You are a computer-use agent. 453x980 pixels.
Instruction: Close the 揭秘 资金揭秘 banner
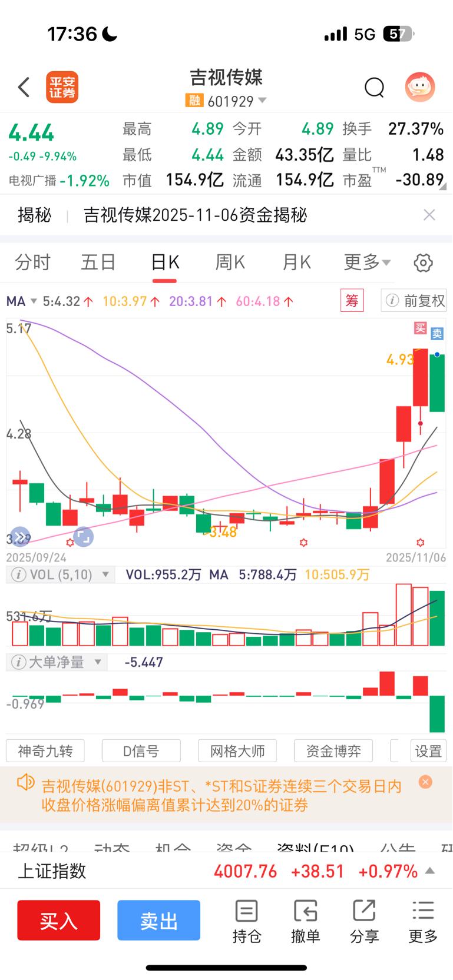[429, 215]
